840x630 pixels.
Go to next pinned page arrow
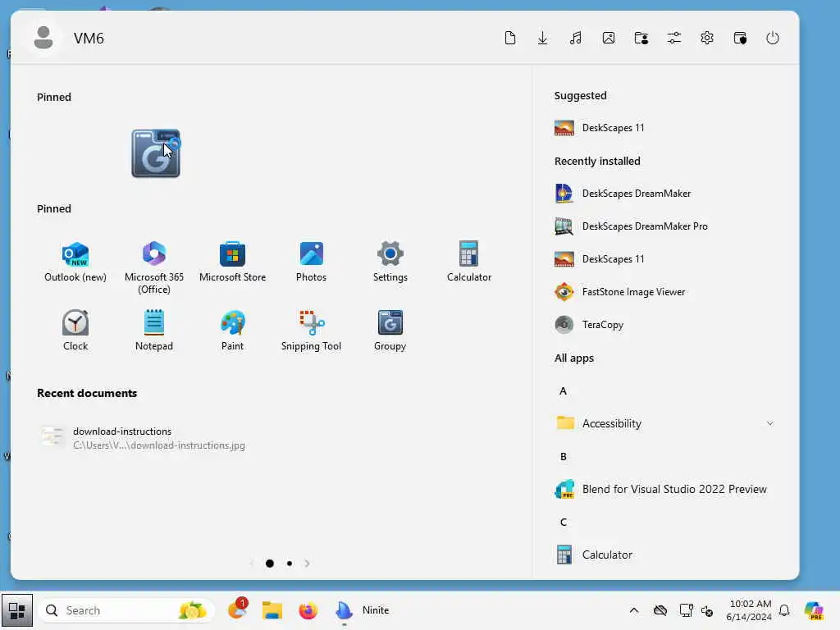pos(307,564)
